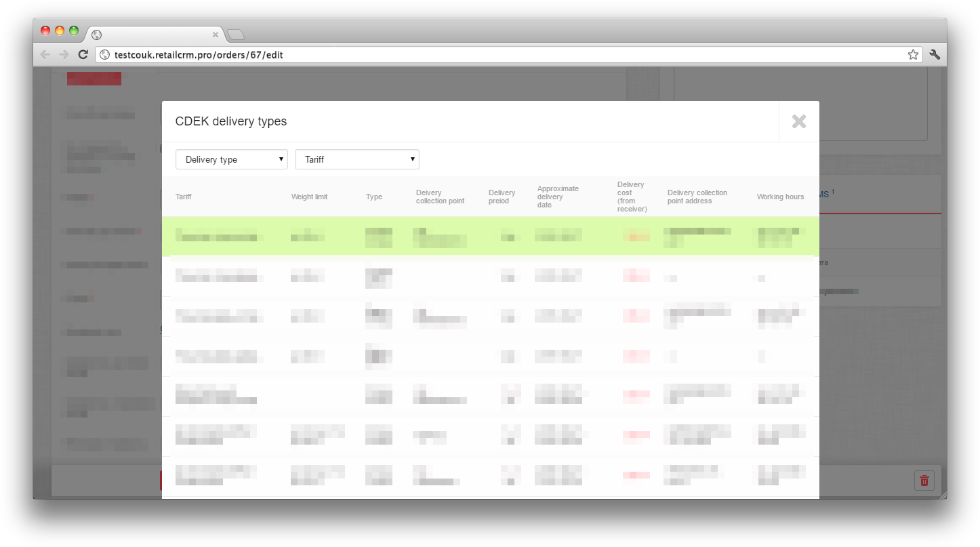Screen dimensions: 980x547
Task: Click the globe site info icon
Action: pos(105,55)
